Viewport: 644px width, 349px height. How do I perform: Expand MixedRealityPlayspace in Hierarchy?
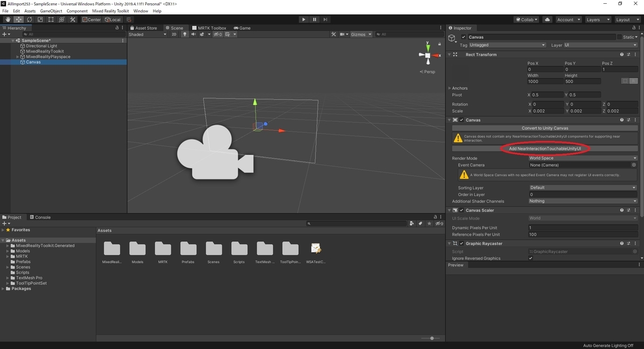pos(18,56)
